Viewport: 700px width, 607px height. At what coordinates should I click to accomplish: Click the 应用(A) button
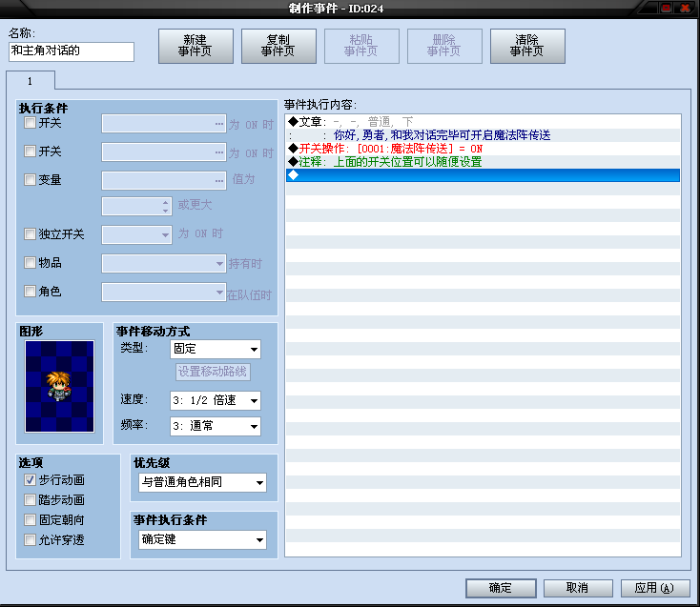click(654, 588)
